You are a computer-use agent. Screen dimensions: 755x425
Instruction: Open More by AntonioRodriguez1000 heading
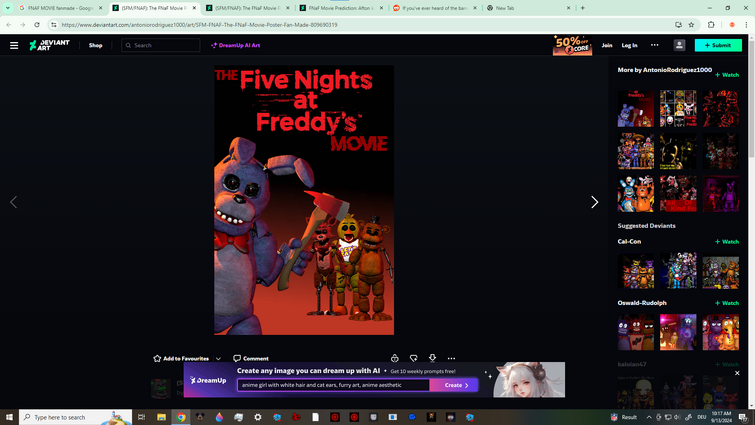pyautogui.click(x=664, y=70)
